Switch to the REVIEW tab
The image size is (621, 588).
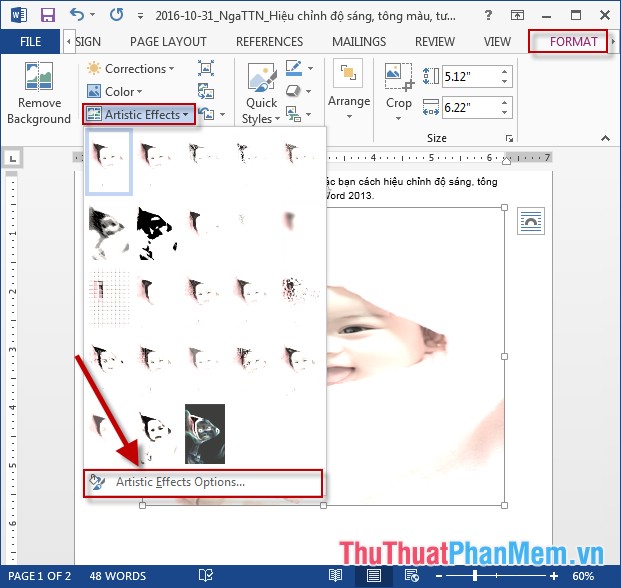(x=435, y=42)
